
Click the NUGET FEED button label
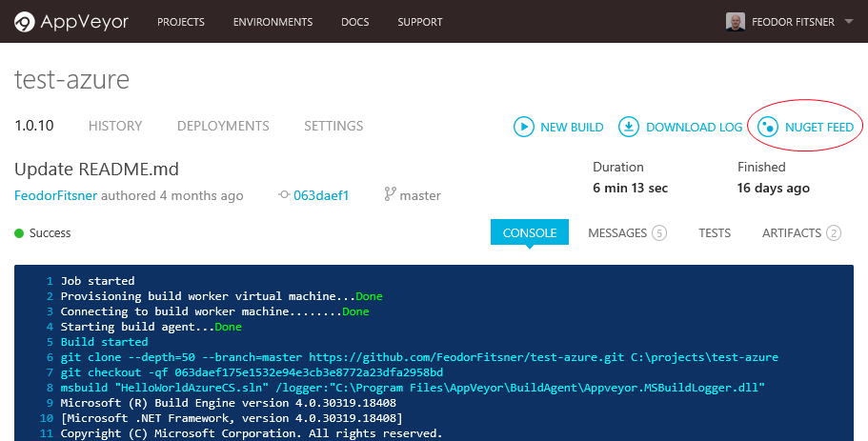pyautogui.click(x=819, y=128)
